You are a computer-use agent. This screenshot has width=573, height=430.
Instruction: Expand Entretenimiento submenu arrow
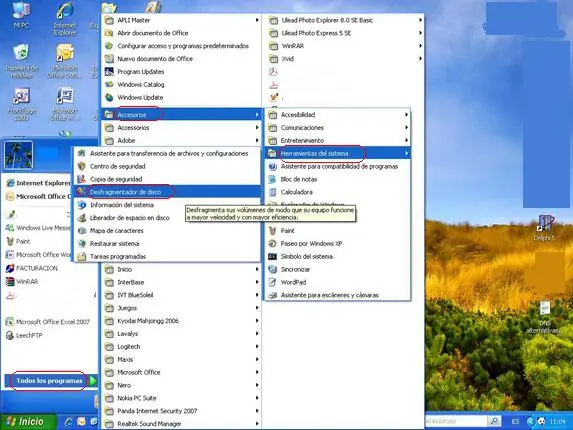click(406, 140)
